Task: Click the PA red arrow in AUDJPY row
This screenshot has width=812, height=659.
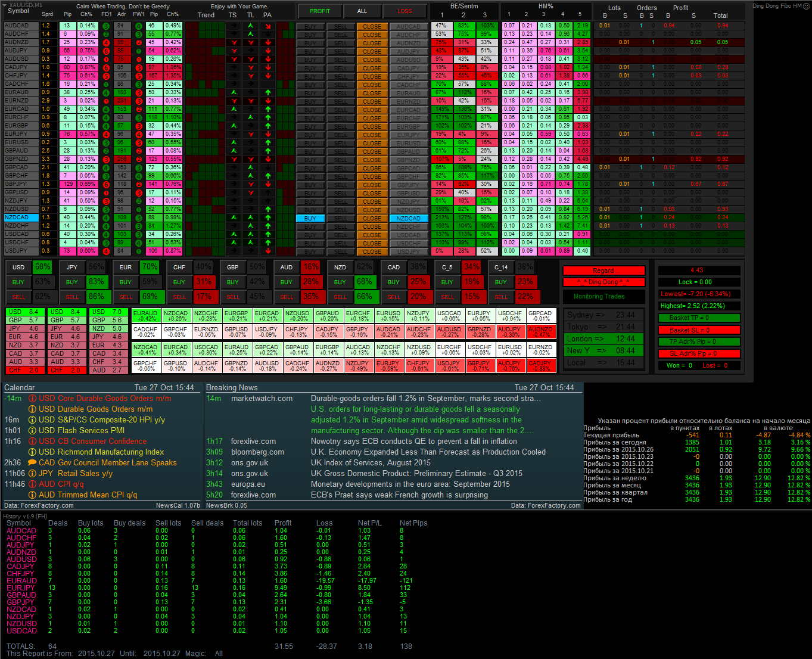Action: [267, 51]
